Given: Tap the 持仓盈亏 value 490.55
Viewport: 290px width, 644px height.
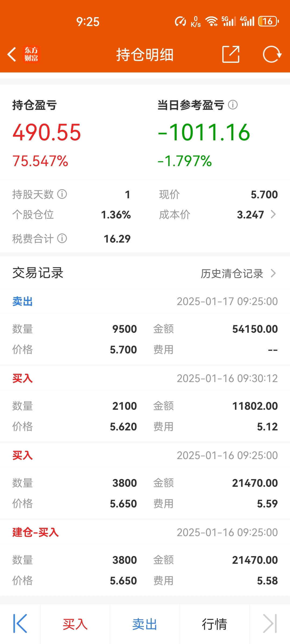Looking at the screenshot, I should click(47, 132).
